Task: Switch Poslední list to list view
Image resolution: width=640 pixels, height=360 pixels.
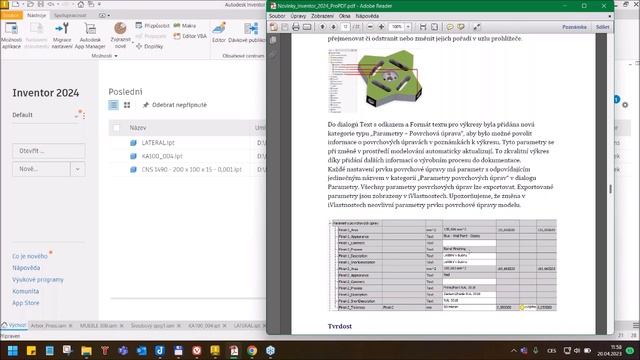Action: (x=113, y=105)
